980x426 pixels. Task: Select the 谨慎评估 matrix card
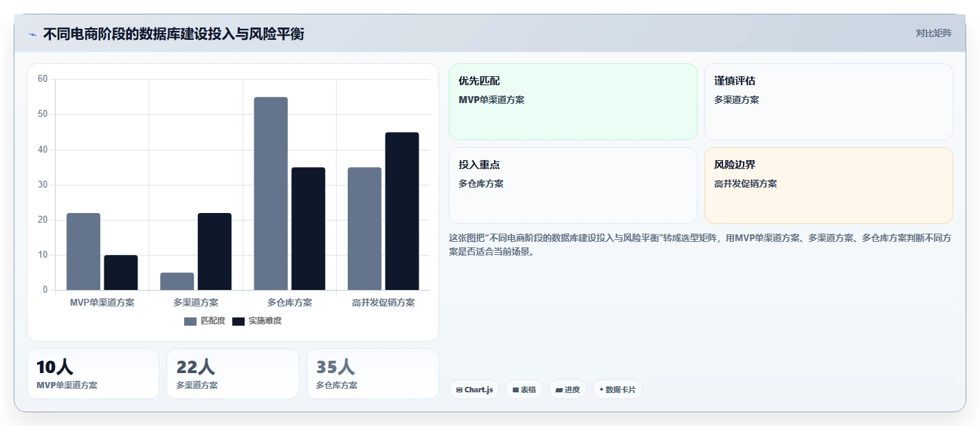point(829,102)
